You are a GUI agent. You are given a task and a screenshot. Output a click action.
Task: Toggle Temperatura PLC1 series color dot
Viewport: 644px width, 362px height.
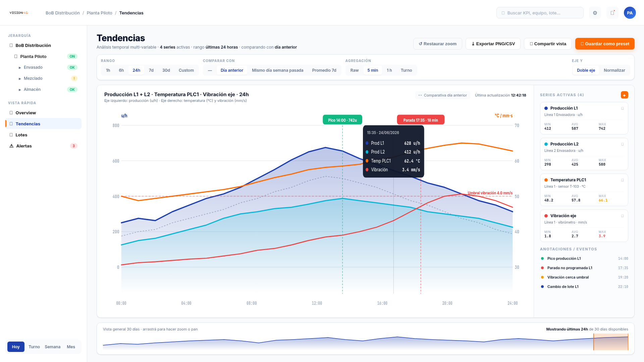[x=546, y=180]
